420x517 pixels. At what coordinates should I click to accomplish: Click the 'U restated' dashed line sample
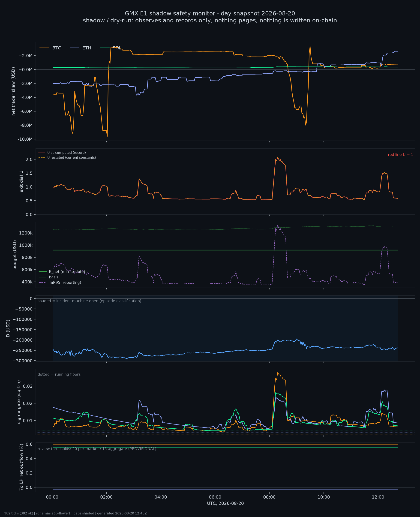click(x=42, y=158)
